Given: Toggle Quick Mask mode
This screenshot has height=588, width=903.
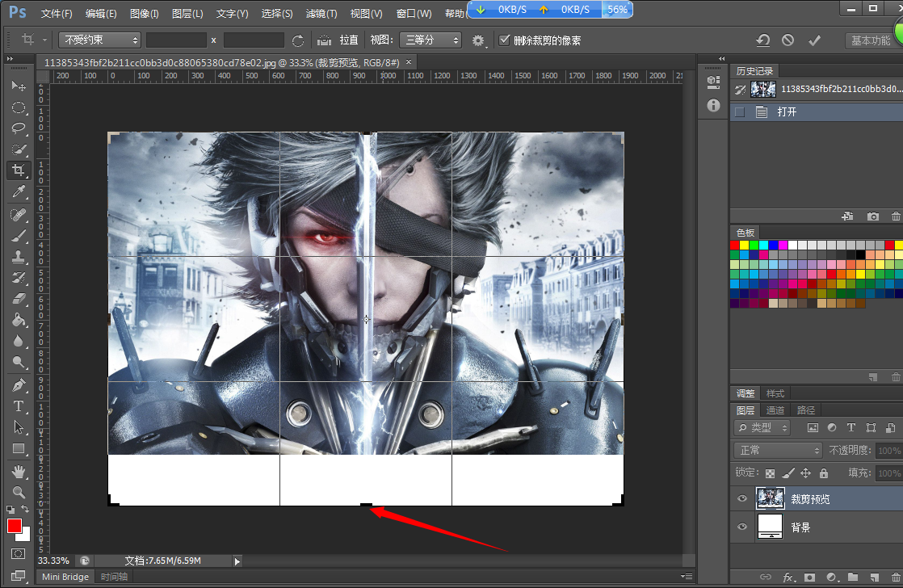Looking at the screenshot, I should tap(19, 554).
